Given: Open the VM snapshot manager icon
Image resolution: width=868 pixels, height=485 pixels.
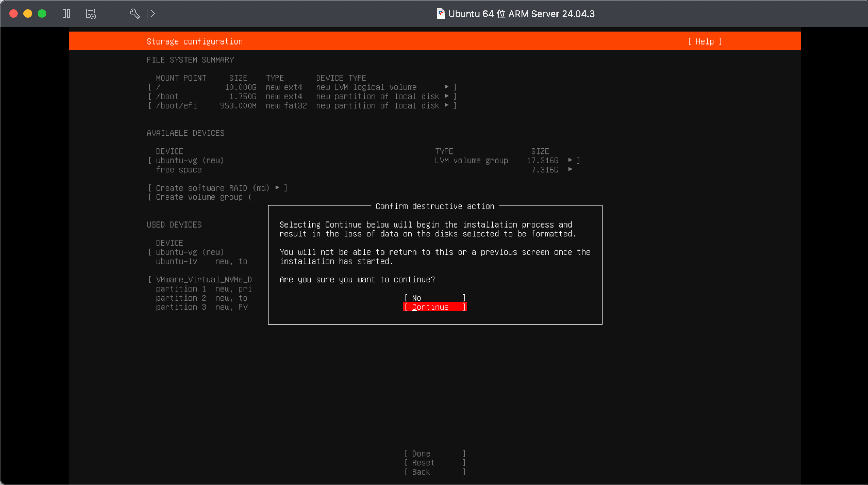Looking at the screenshot, I should point(91,14).
